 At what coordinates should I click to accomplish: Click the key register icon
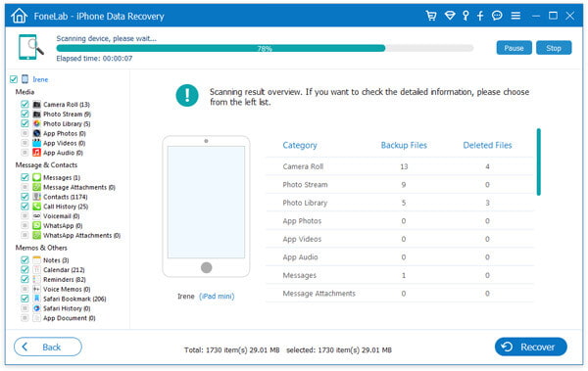[x=465, y=16]
